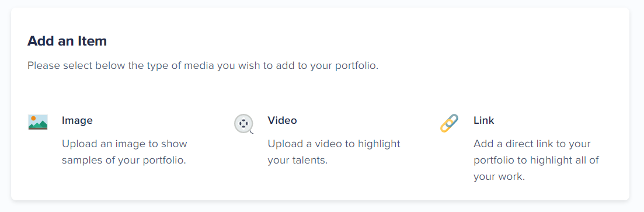Click the 'Add a direct link to your' text
The height and width of the screenshot is (212, 644).
[532, 144]
